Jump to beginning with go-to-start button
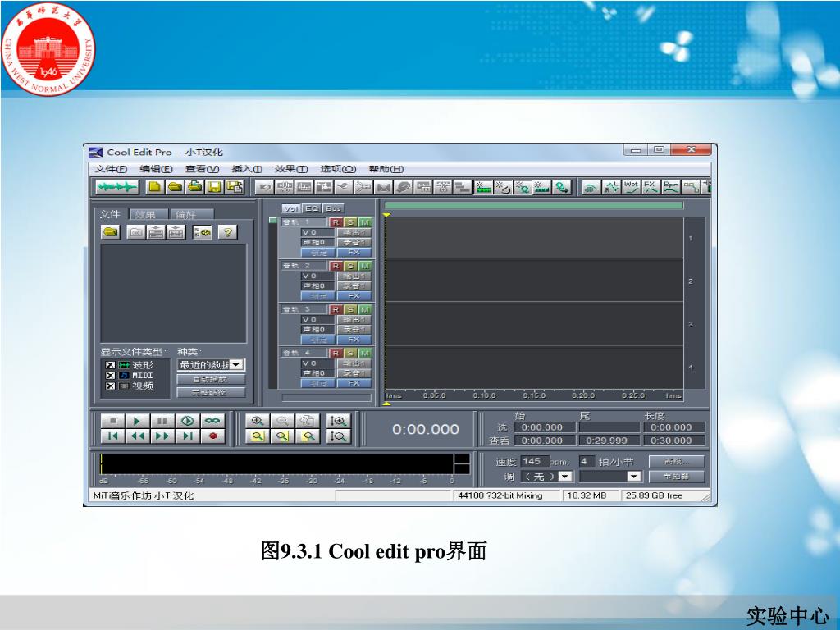 pos(112,436)
